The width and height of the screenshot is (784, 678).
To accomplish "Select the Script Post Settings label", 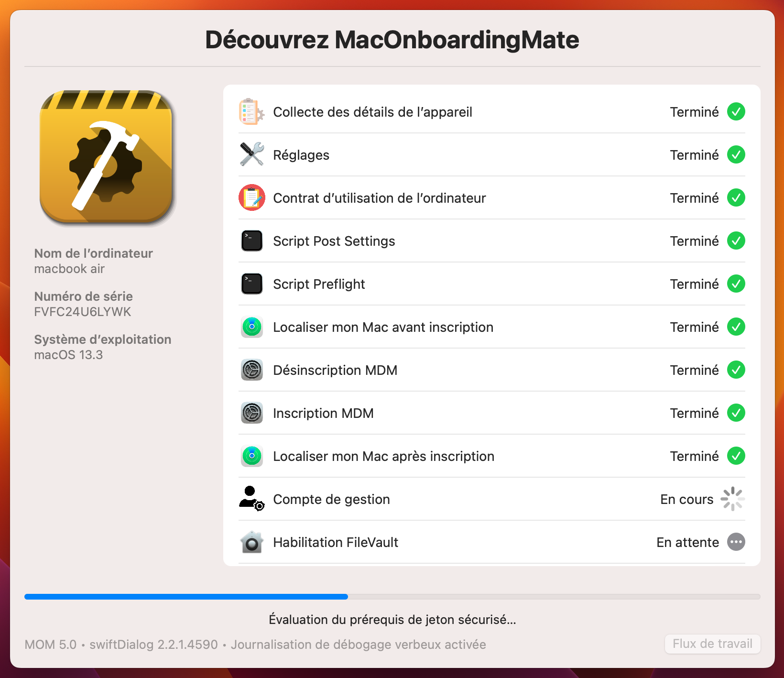I will click(x=334, y=241).
